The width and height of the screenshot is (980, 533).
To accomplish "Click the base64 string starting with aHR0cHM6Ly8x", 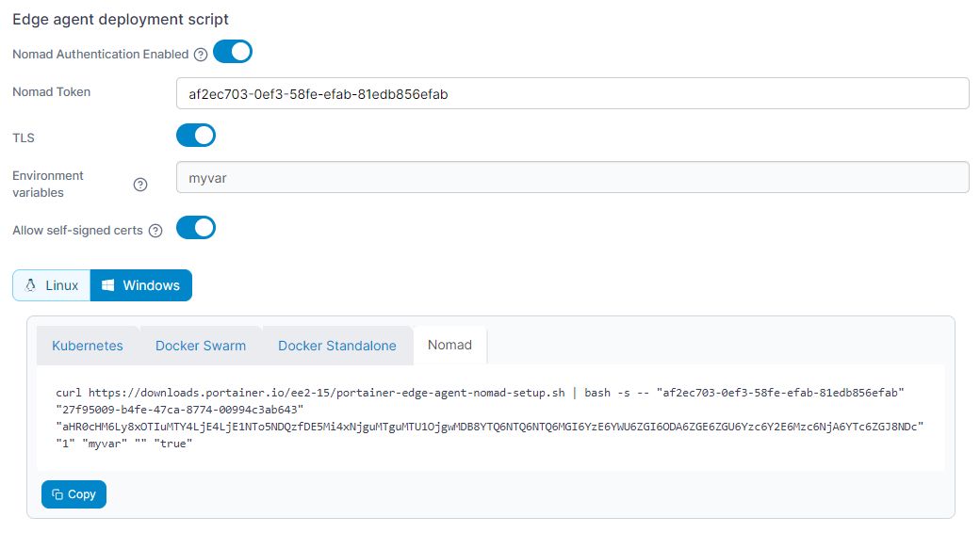I will [489, 427].
